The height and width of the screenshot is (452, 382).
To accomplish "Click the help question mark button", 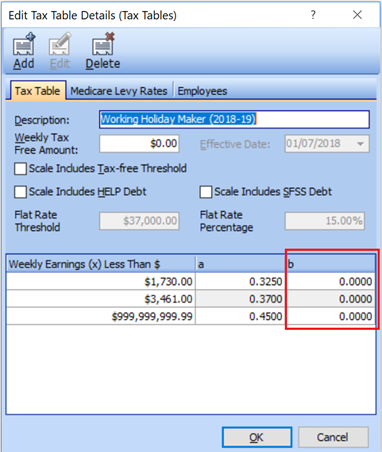I will point(313,15).
